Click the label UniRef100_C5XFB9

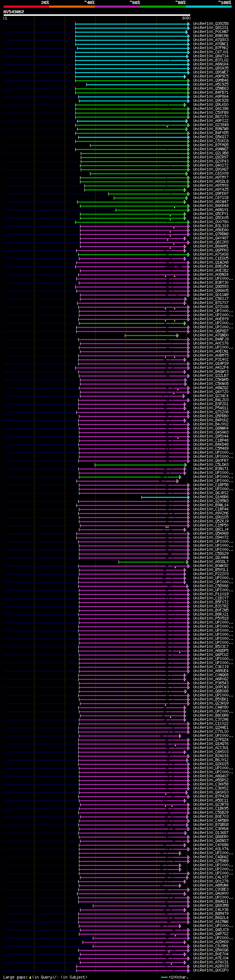(x=211, y=113)
